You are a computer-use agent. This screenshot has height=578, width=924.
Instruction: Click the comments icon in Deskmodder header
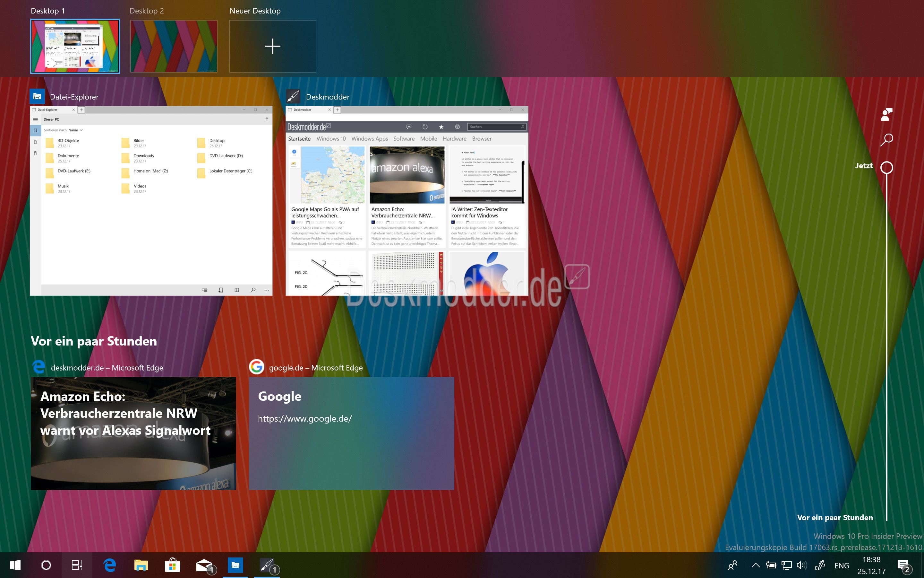[x=408, y=127]
